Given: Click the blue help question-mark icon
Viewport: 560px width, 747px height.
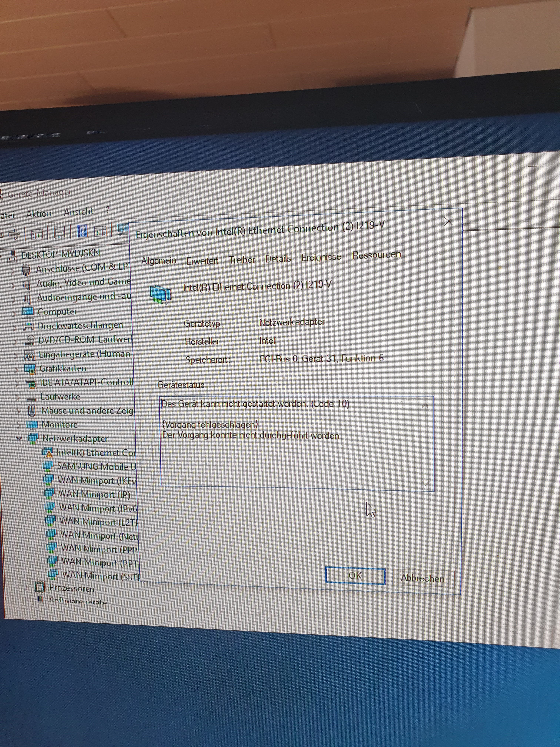Looking at the screenshot, I should click(x=82, y=231).
